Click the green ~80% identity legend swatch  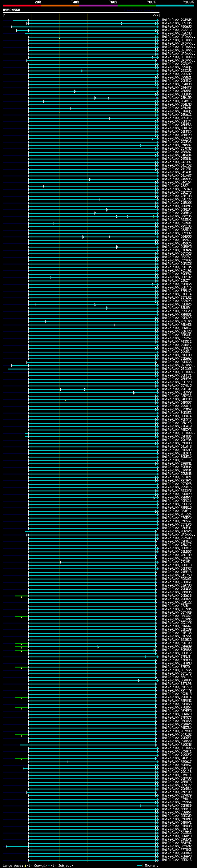point(137,6)
